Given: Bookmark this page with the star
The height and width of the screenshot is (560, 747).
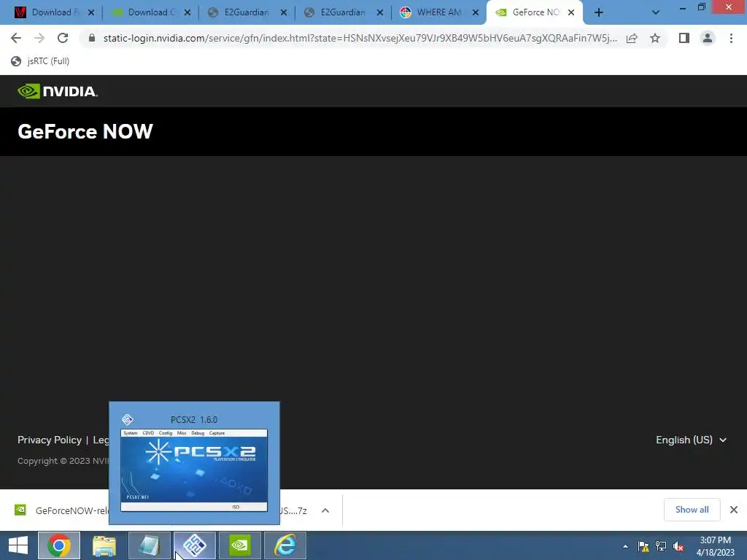Looking at the screenshot, I should pyautogui.click(x=655, y=38).
